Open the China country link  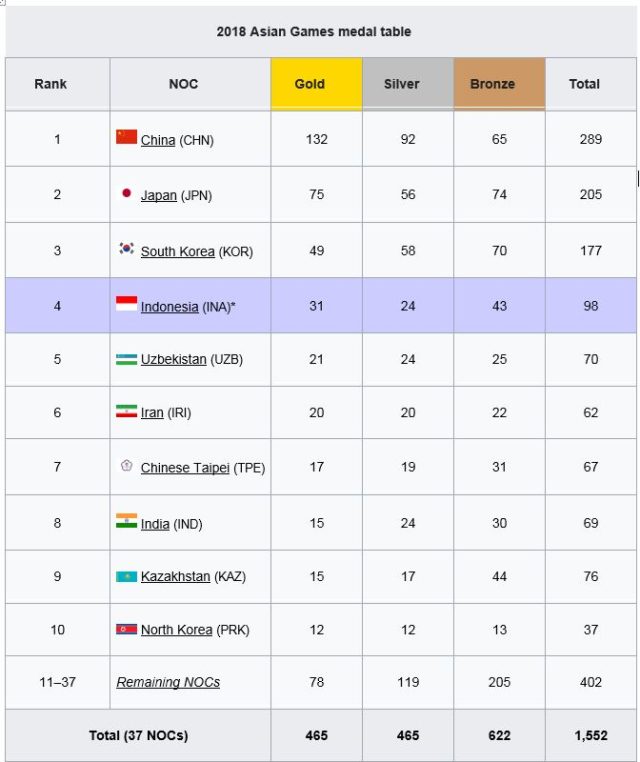158,140
